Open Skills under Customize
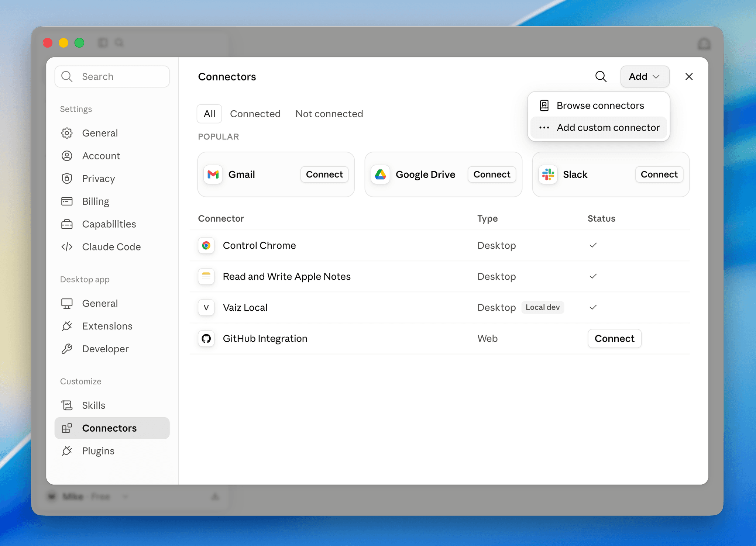The image size is (756, 546). pos(112,405)
